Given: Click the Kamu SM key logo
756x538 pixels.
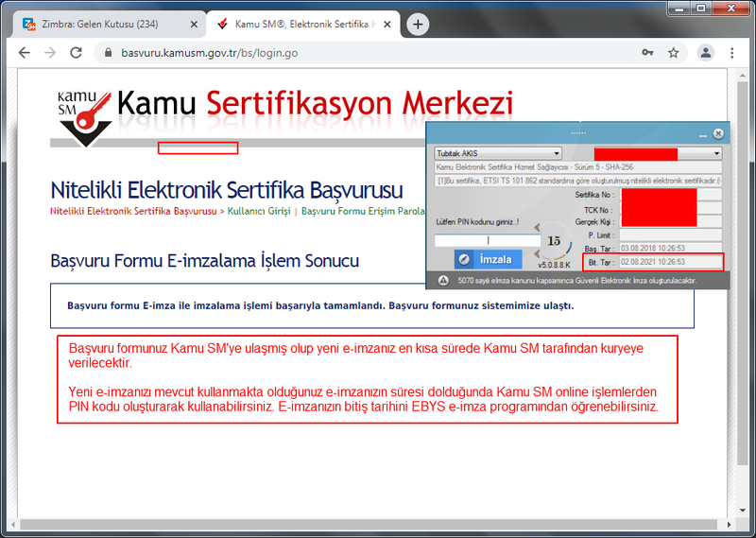Looking at the screenshot, I should pyautogui.click(x=83, y=117).
